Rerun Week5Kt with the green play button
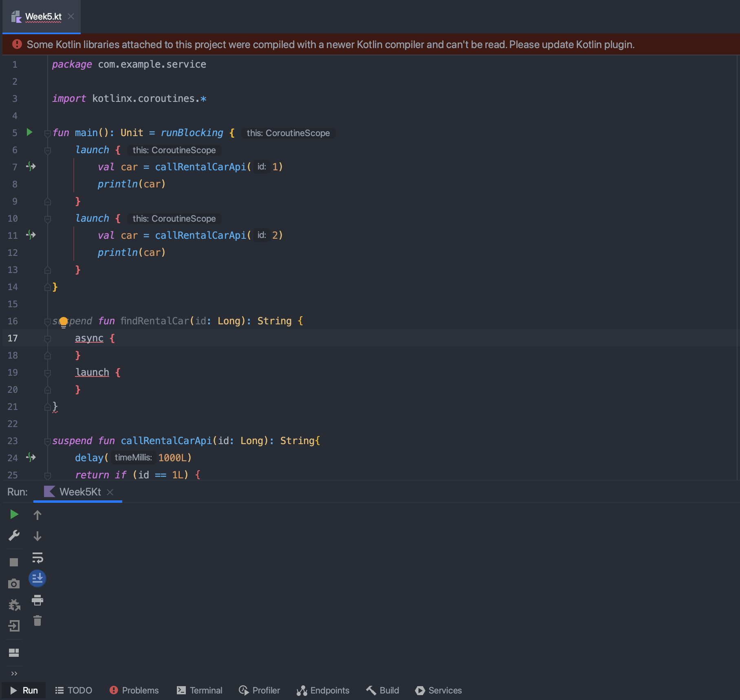The width and height of the screenshot is (740, 700). 14,514
